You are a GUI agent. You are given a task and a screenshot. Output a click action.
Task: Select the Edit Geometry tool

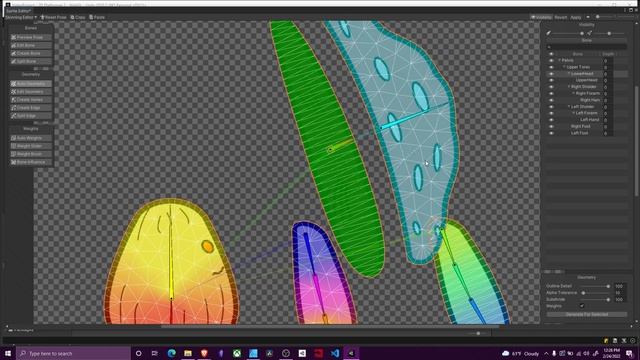pyautogui.click(x=31, y=92)
